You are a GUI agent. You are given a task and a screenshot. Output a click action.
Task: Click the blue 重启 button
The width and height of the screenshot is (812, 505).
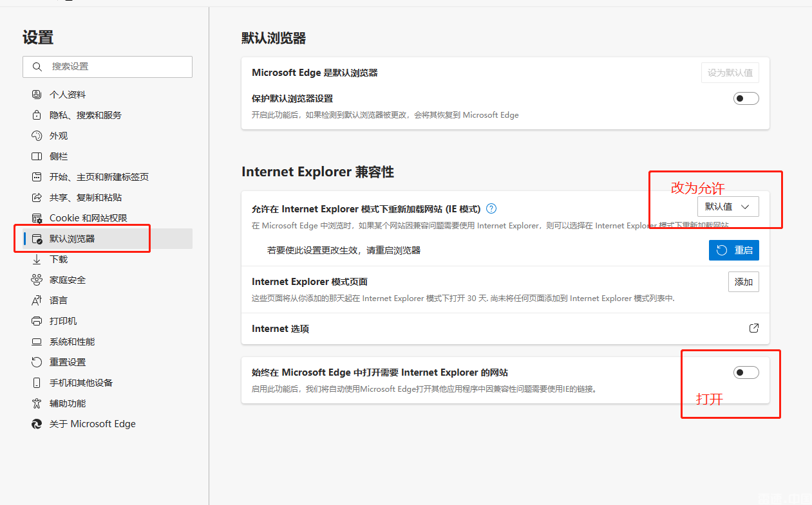click(734, 250)
